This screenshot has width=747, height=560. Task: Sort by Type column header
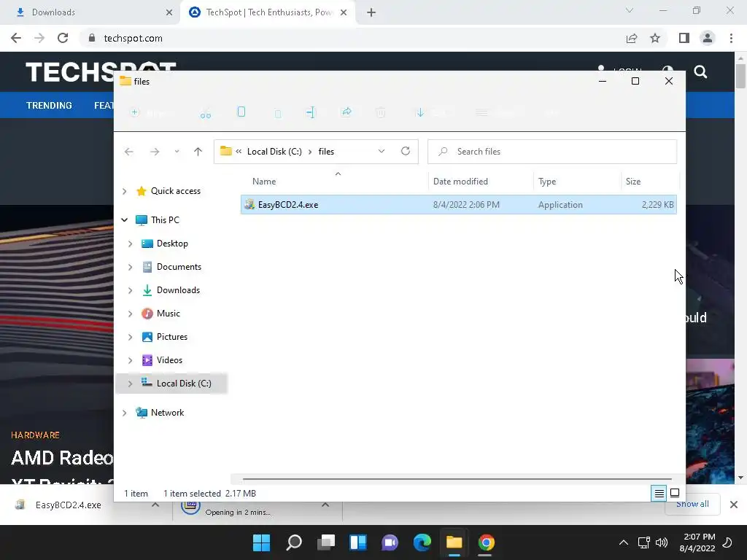point(547,182)
